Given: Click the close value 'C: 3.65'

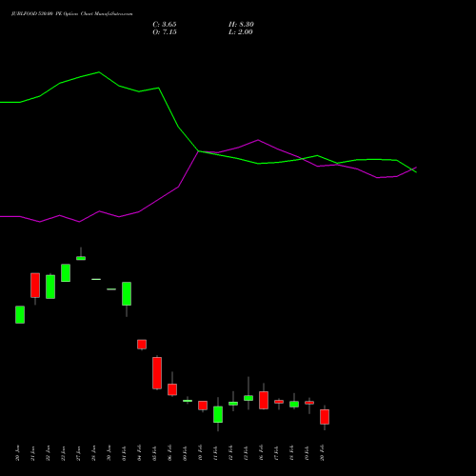Looking at the screenshot, I should [165, 25].
